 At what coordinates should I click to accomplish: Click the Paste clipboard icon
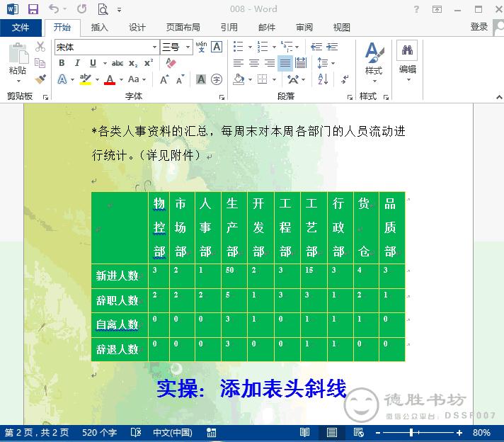pos(18,53)
